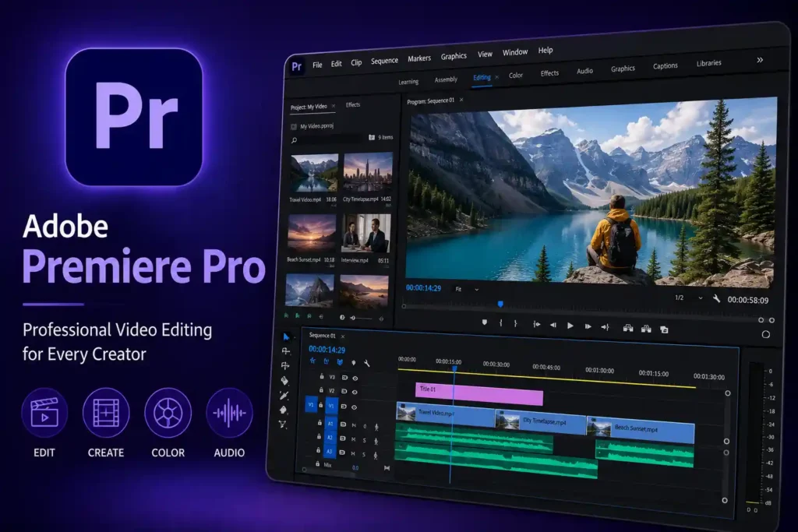Click the Mark In brace icon
Image resolution: width=798 pixels, height=532 pixels.
[501, 323]
